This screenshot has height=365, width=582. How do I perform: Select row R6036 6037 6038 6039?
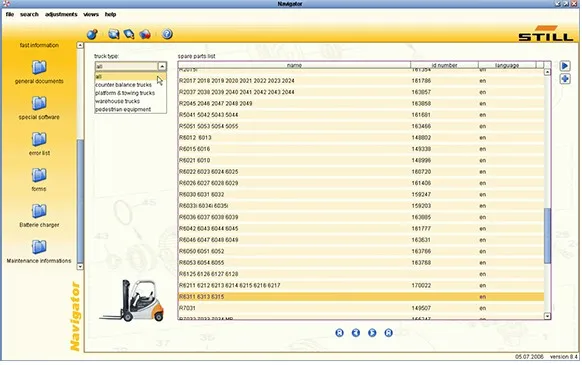pyautogui.click(x=361, y=217)
